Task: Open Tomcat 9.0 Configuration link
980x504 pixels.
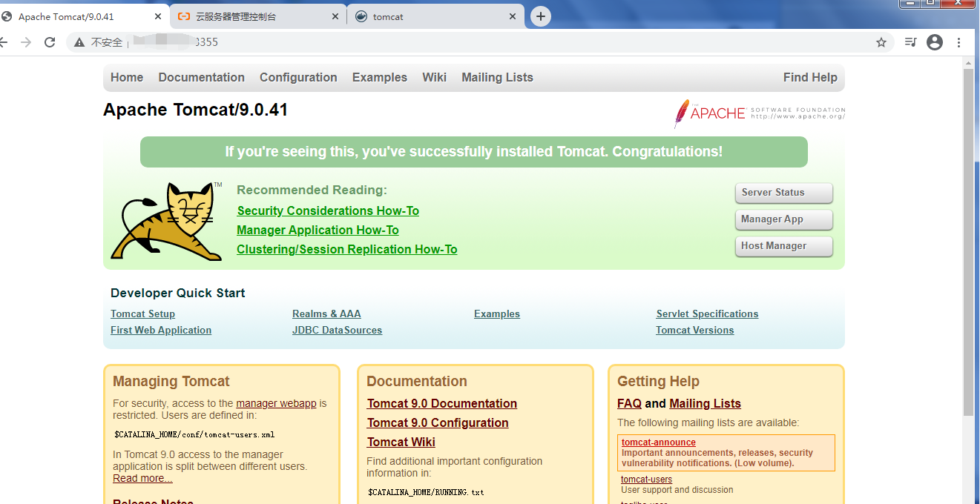Action: (438, 423)
